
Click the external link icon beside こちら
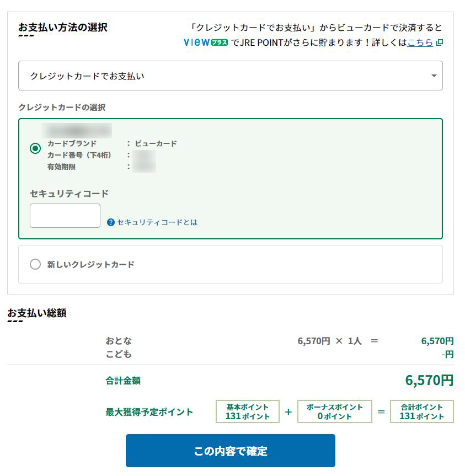pyautogui.click(x=439, y=42)
